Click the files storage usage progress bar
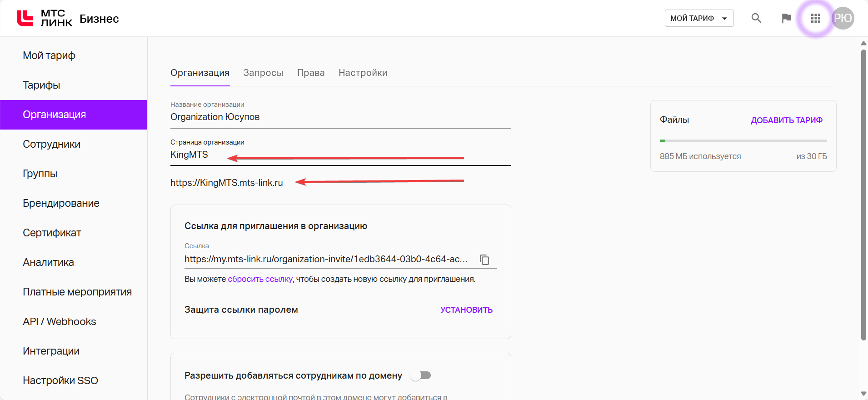 tap(743, 141)
